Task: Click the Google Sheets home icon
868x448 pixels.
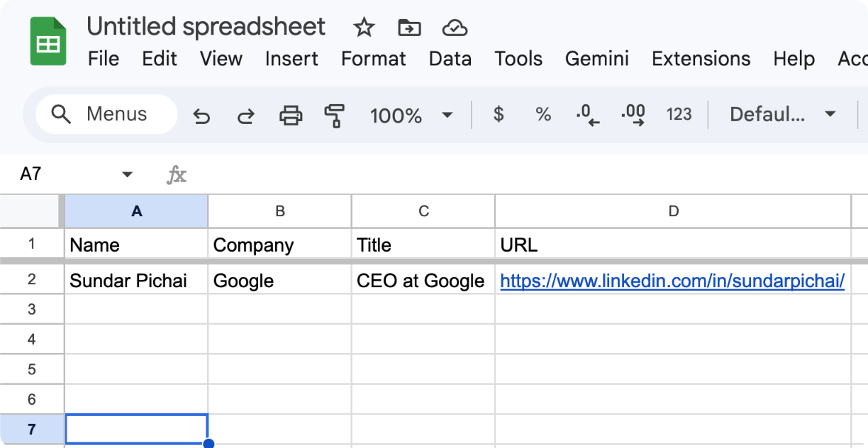Action: pyautogui.click(x=48, y=43)
